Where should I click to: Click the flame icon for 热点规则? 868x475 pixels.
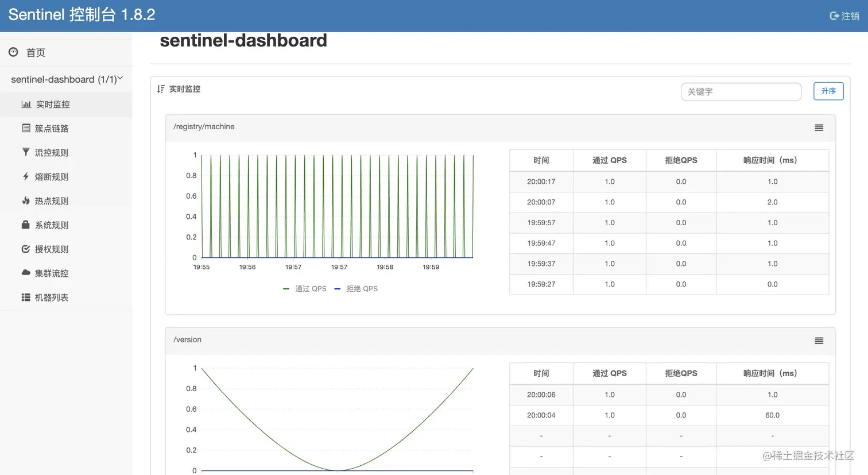tap(26, 200)
